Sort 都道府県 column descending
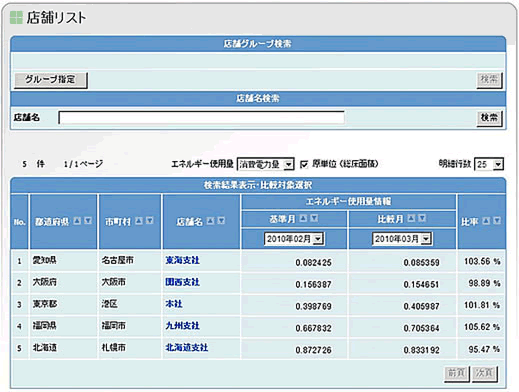The image size is (519, 392). 88,221
